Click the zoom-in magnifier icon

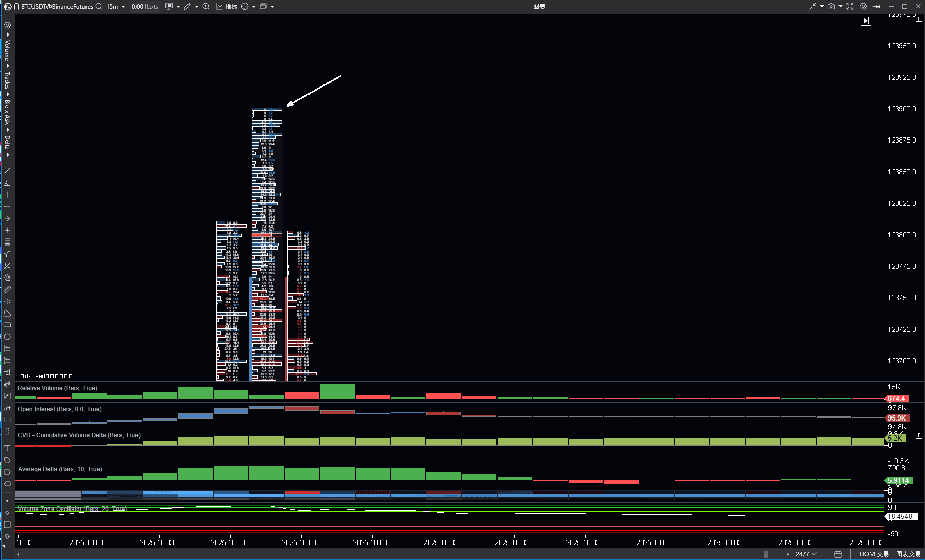coord(206,7)
